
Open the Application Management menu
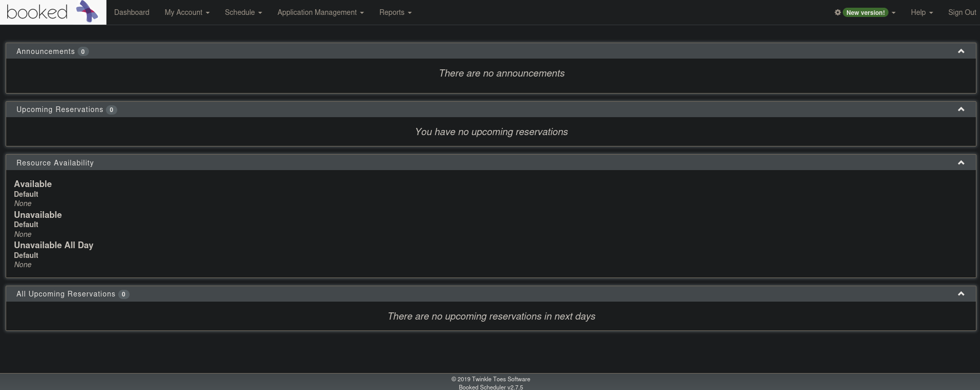click(x=320, y=12)
